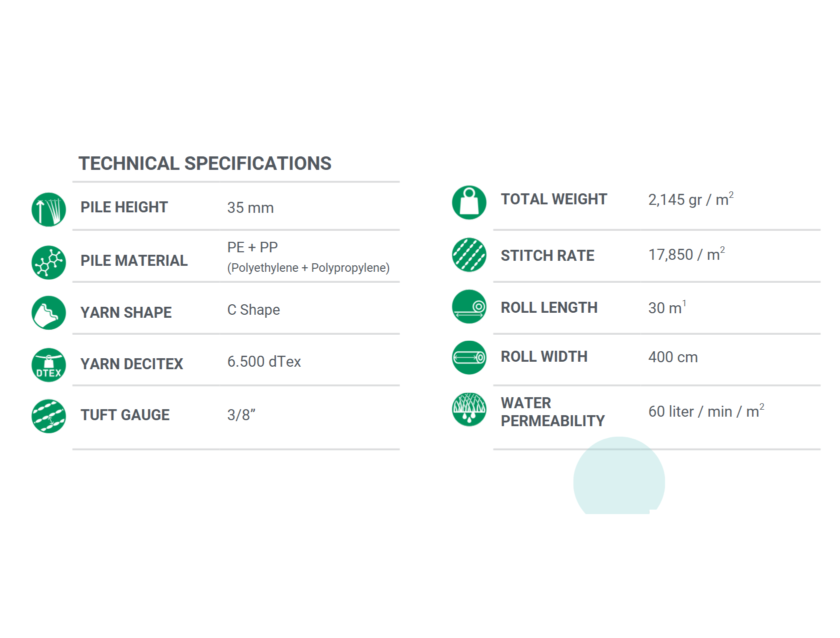
Task: Click the Technical Specifications heading
Action: coord(204,163)
